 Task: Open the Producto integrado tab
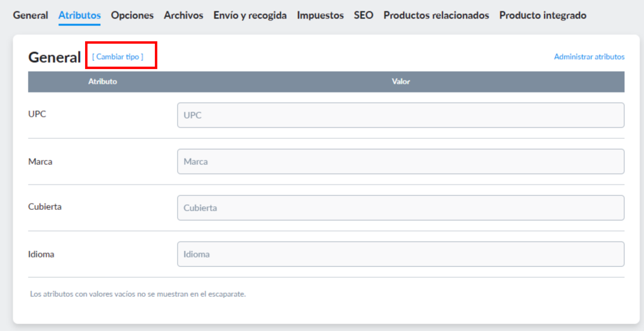[x=543, y=16]
